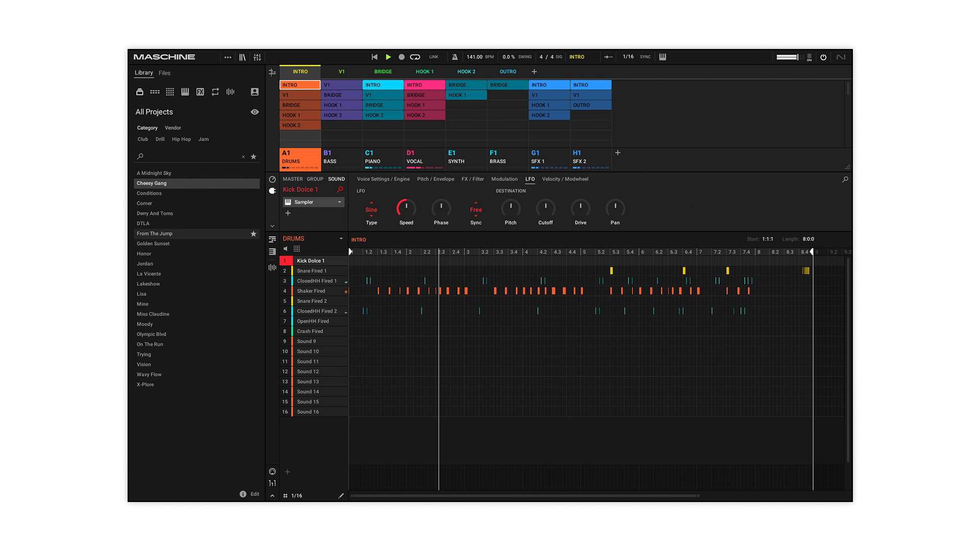Viewport: 980px width, 551px height.
Task: Switch to the Files tab
Action: point(164,73)
